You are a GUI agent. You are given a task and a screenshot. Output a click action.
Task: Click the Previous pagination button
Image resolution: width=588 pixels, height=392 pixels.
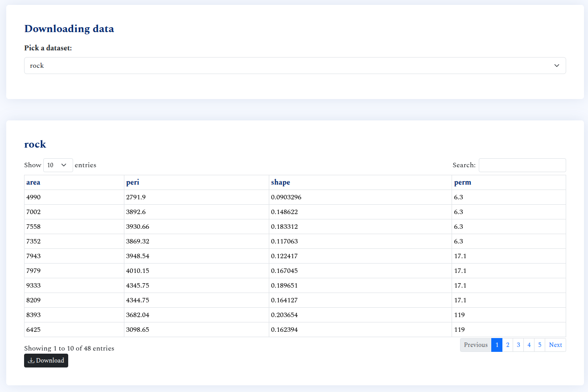pos(476,345)
